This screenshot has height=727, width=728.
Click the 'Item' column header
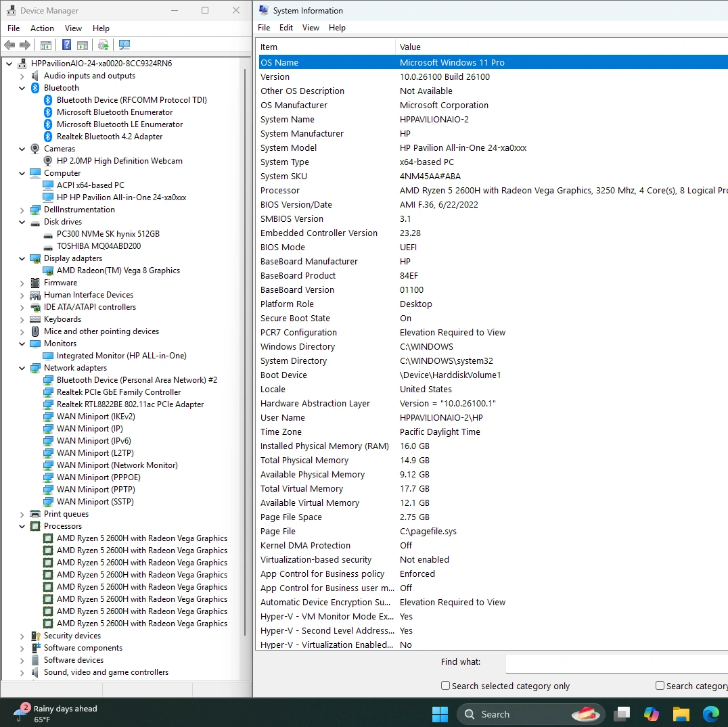coord(325,47)
